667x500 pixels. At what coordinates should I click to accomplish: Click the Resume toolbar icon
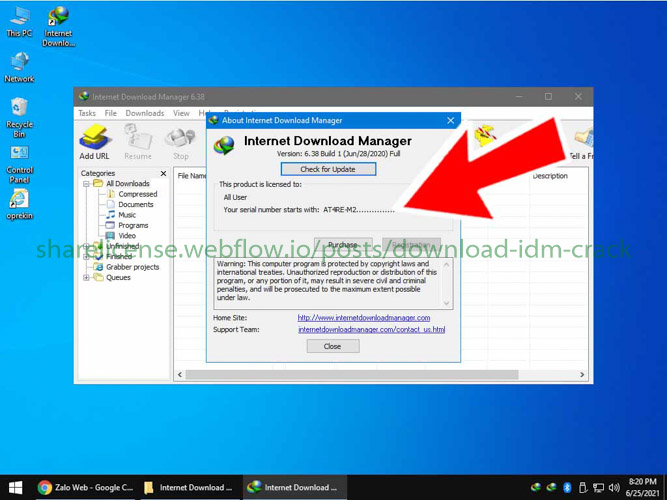point(137,142)
